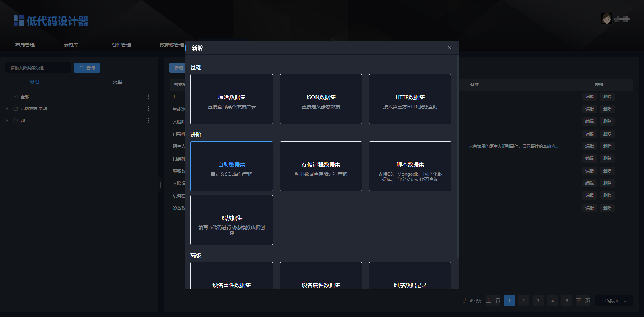This screenshot has width=644, height=317.
Task: Click the 上一页 pagination button
Action: click(x=493, y=301)
